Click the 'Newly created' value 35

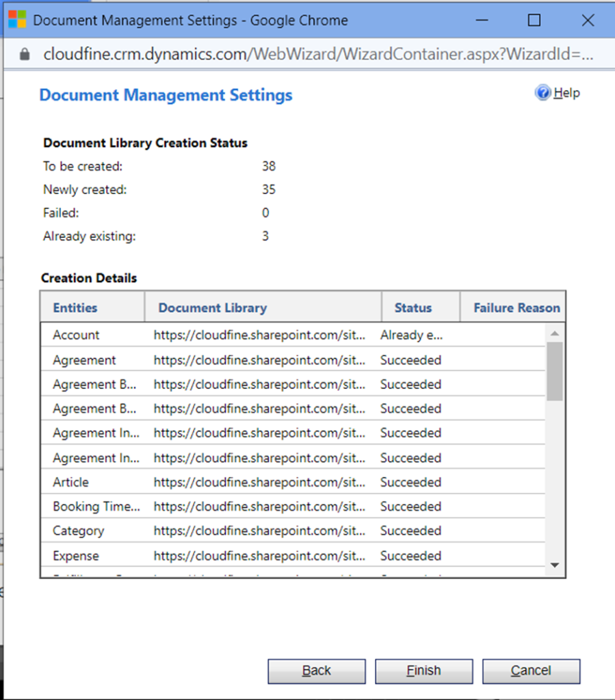coord(269,189)
